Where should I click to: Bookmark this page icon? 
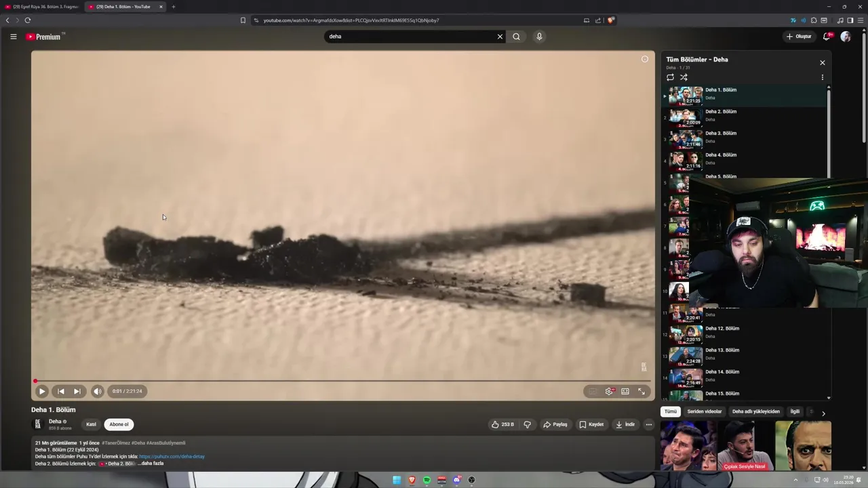(243, 20)
